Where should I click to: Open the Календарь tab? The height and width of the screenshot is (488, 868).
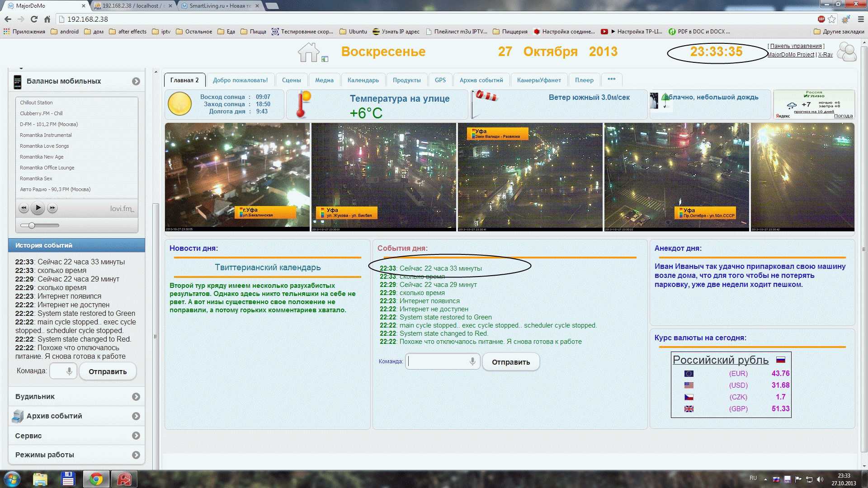pos(363,80)
